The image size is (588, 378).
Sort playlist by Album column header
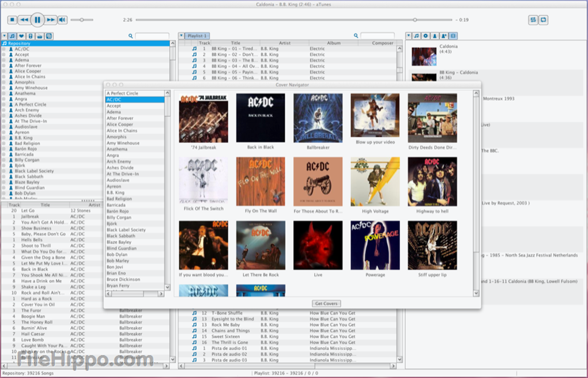point(334,43)
